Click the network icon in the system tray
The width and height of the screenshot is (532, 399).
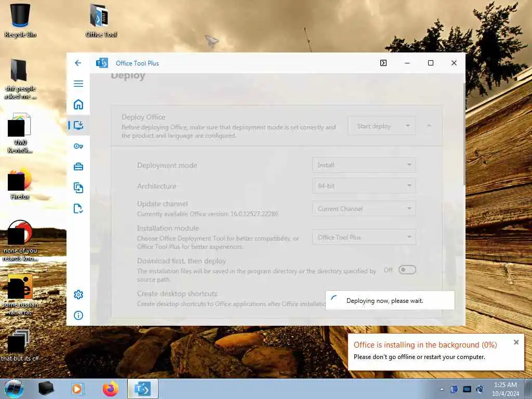click(x=480, y=389)
